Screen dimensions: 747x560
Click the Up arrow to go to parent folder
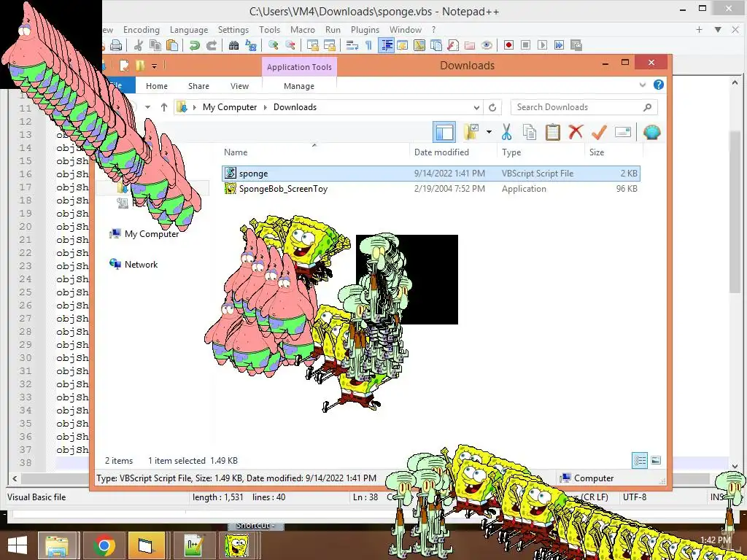point(164,107)
